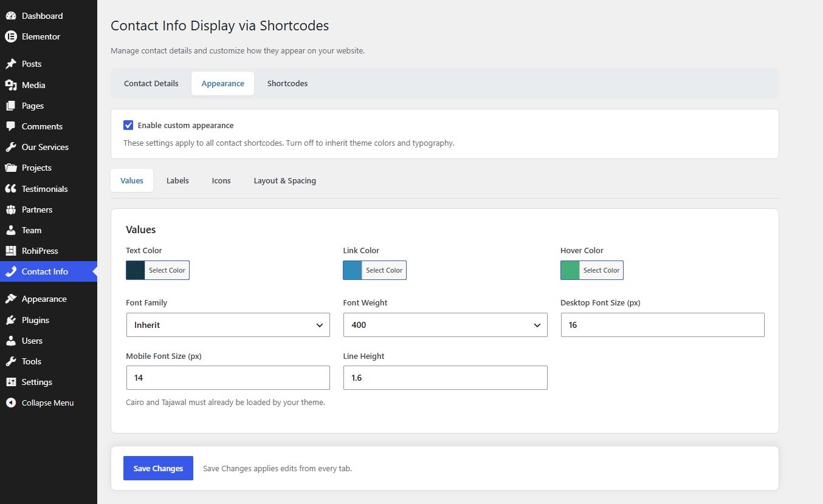Open the Layout & Spacing sub-tab
This screenshot has height=504, width=823.
point(285,180)
